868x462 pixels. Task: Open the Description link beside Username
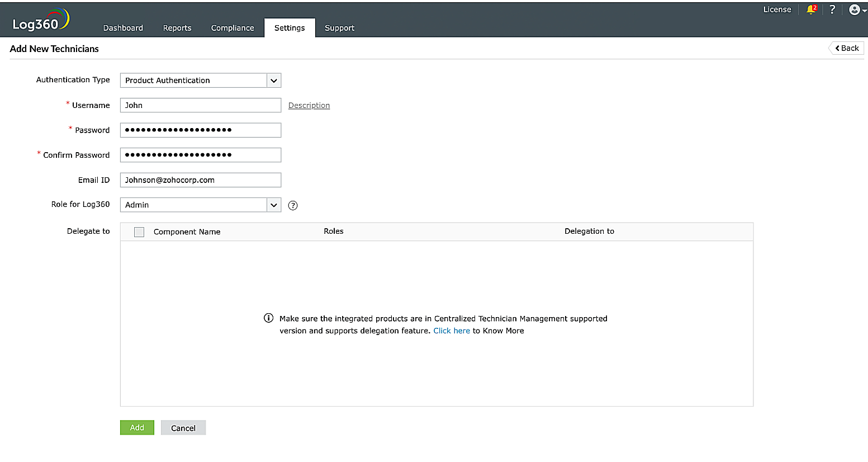pos(309,106)
